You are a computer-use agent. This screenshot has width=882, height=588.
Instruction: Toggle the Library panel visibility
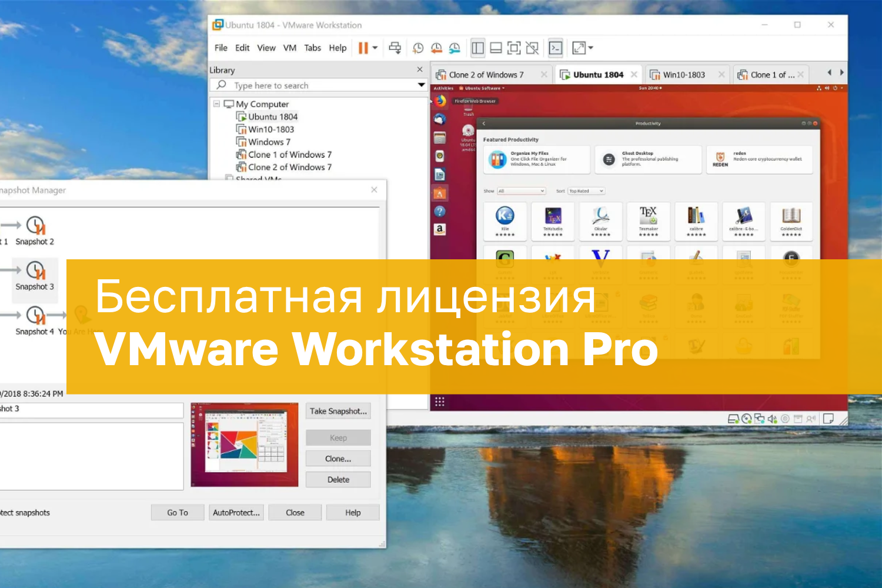(477, 49)
